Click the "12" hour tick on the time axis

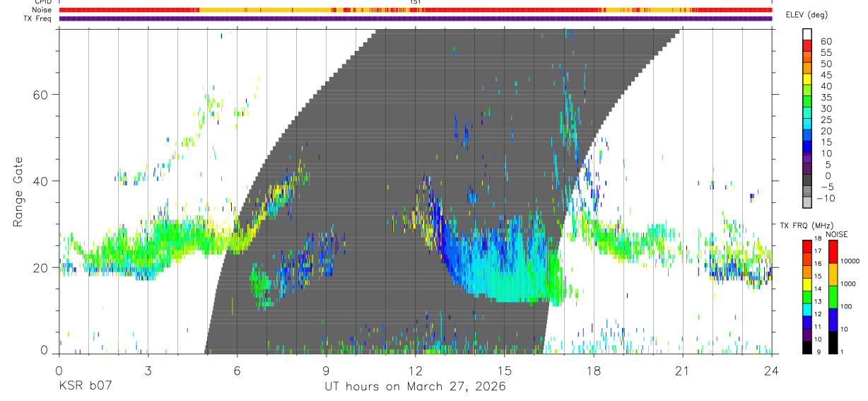click(415, 370)
